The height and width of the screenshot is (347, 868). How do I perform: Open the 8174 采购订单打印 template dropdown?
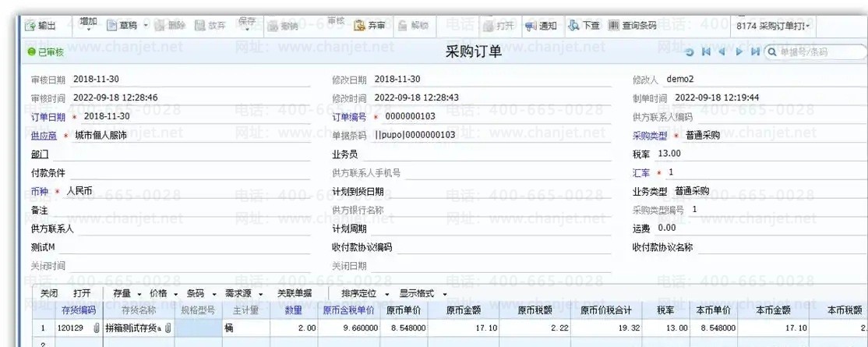[x=773, y=26]
